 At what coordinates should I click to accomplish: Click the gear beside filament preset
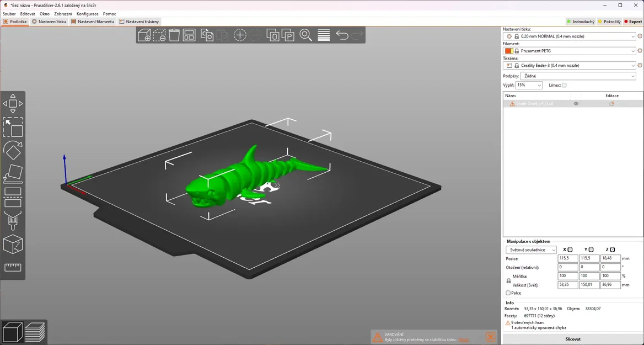pyautogui.click(x=640, y=51)
